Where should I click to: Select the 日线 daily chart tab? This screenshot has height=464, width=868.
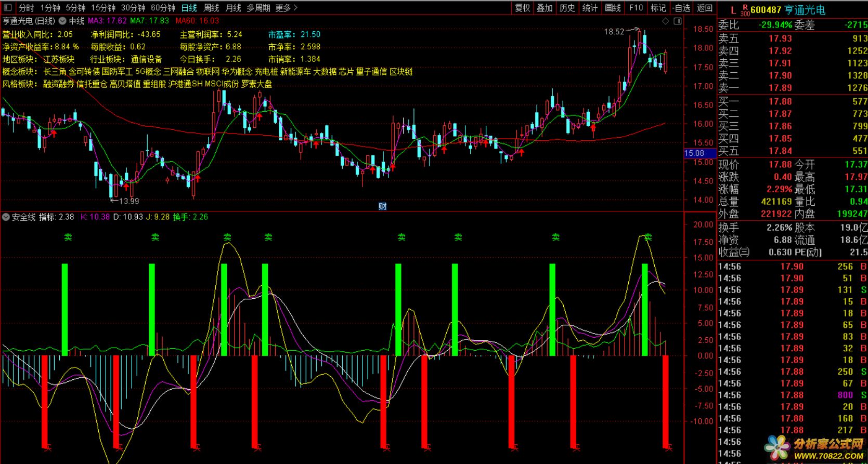coord(189,8)
